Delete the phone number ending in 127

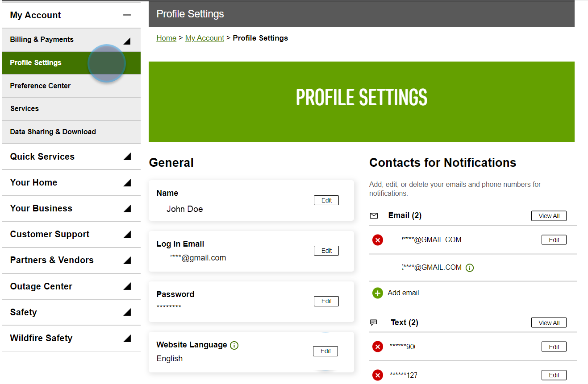pos(377,375)
